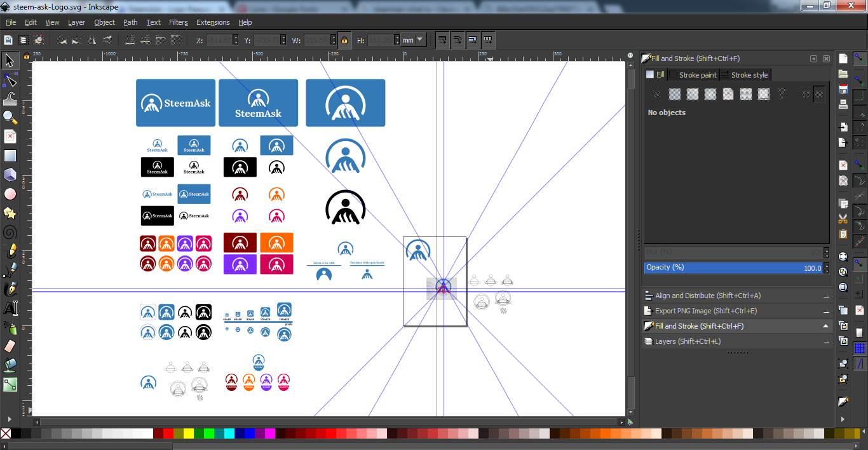Open the file folder icon in command bar
This screenshot has height=450, width=868.
coord(843,74)
